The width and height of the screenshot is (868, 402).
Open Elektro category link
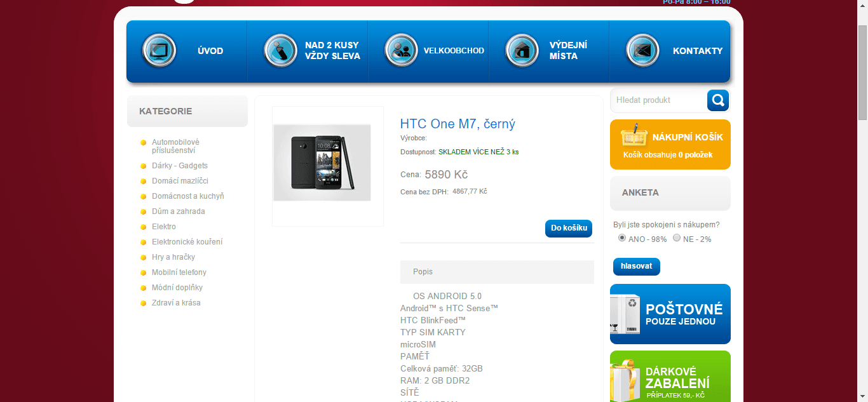coord(164,227)
